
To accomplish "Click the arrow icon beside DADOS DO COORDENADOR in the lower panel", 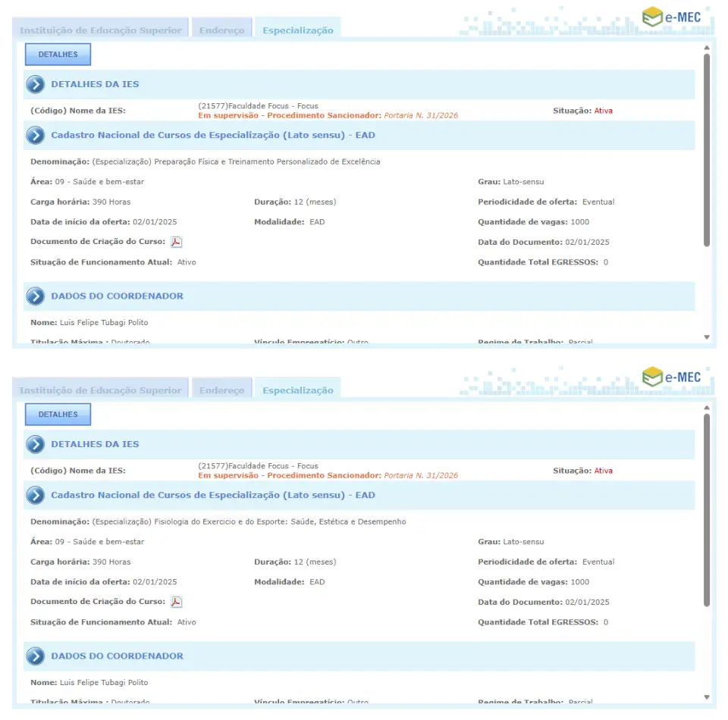I will coord(35,656).
